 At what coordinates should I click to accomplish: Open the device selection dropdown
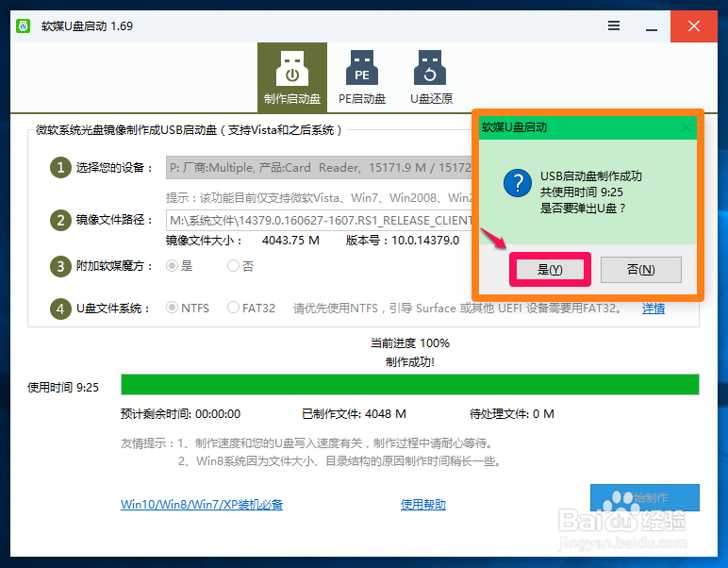[320, 168]
